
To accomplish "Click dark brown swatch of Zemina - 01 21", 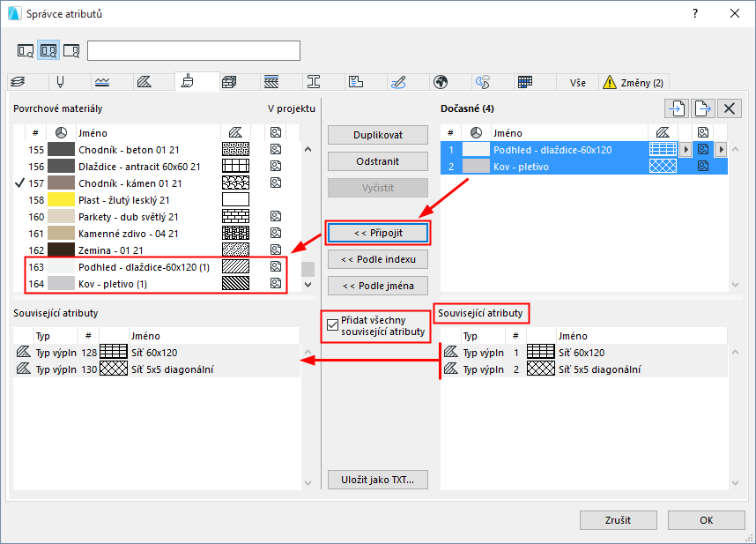I will tap(61, 250).
